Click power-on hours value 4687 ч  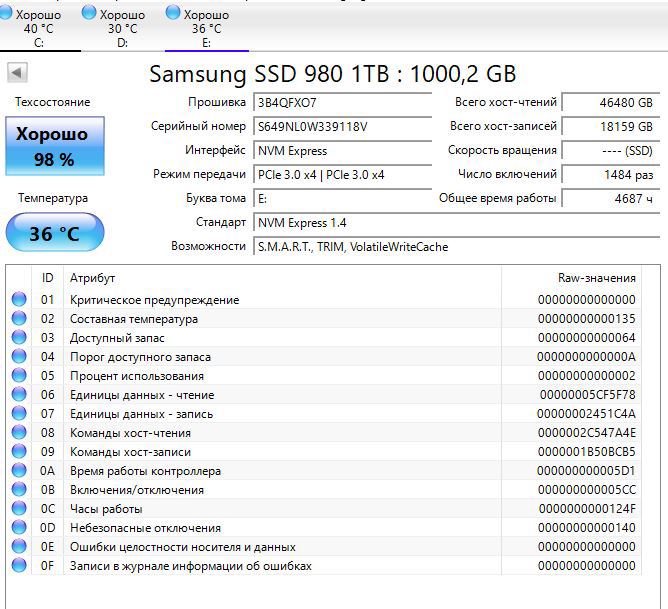[610, 198]
